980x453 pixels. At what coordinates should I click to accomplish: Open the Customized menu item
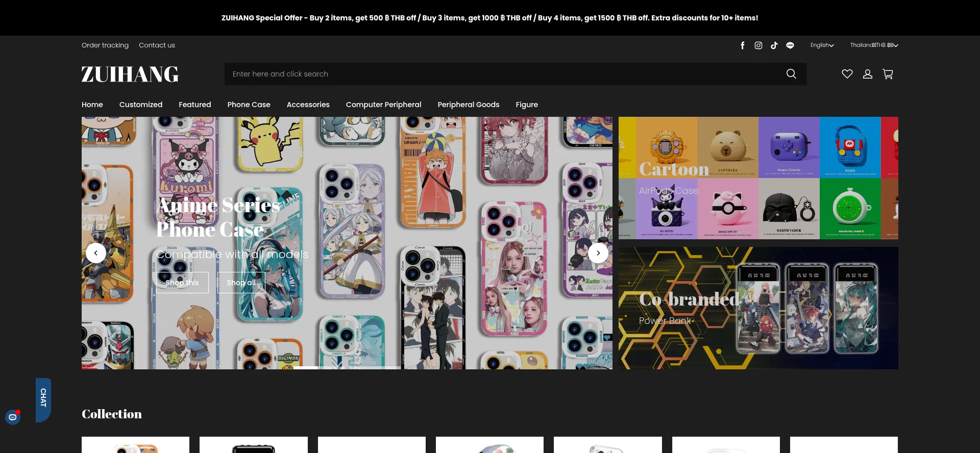pyautogui.click(x=141, y=105)
